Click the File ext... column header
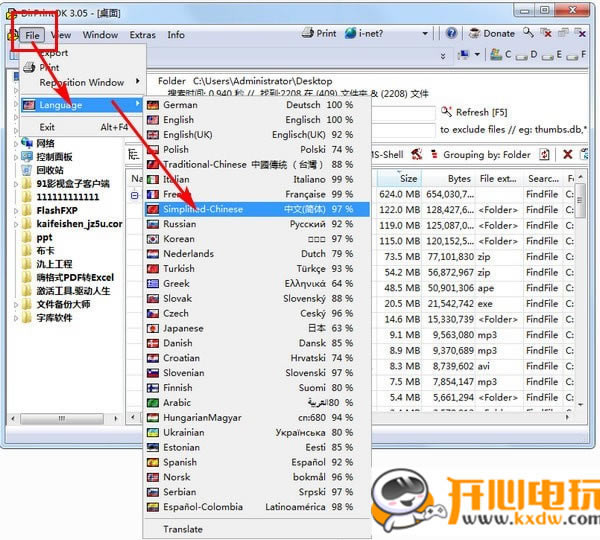 pyautogui.click(x=498, y=179)
